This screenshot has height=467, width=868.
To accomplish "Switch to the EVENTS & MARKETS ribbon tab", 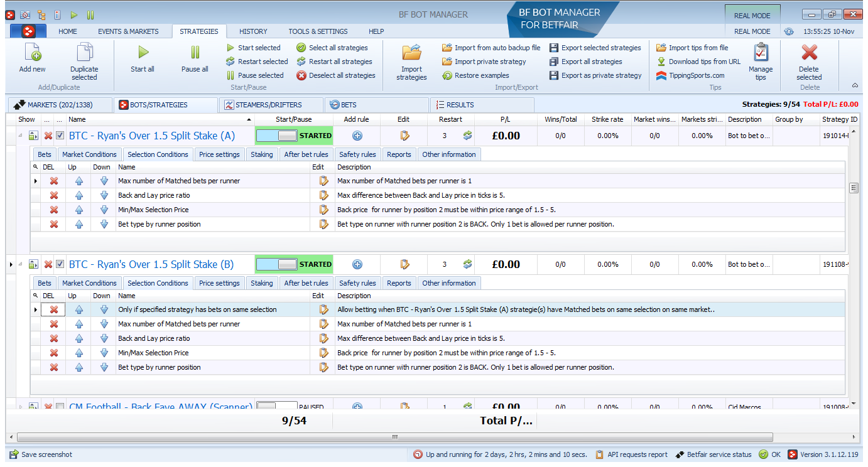I will 128,31.
